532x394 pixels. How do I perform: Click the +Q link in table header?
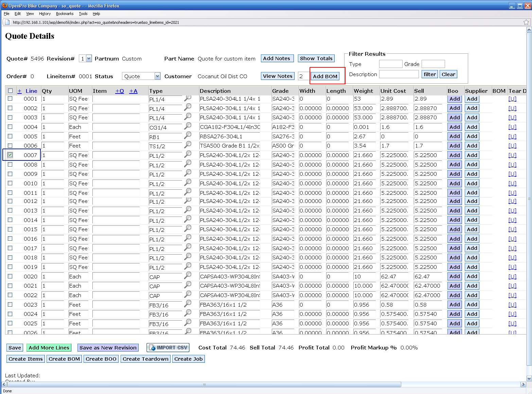click(x=120, y=91)
